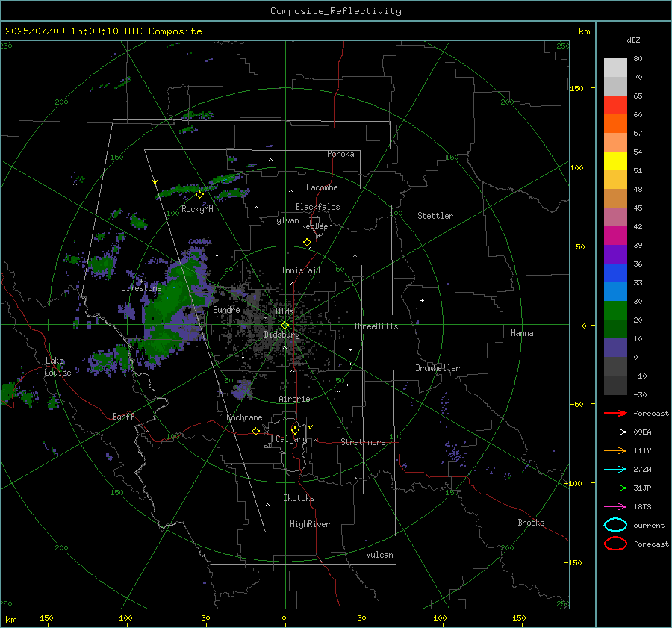Click the dBZ legend heading
The width and height of the screenshot is (672, 628).
(633, 40)
